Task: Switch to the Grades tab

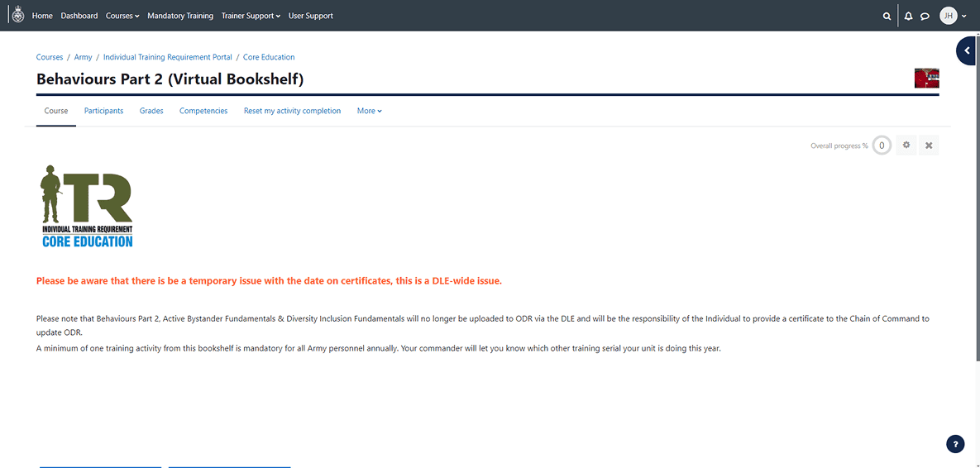Action: [x=151, y=111]
